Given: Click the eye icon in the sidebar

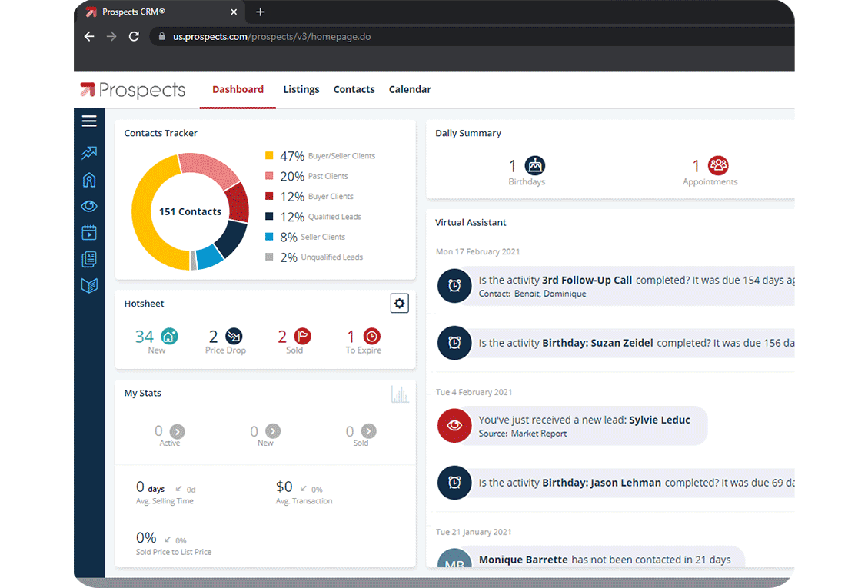Looking at the screenshot, I should 89,206.
